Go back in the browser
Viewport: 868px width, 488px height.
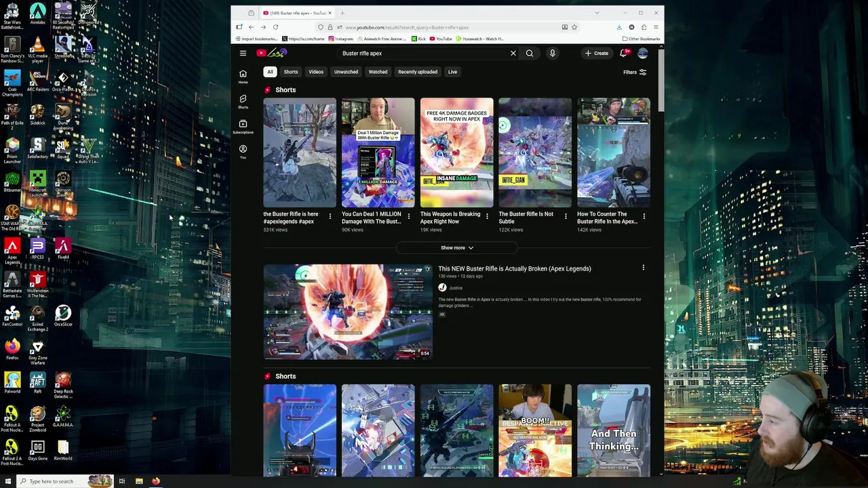[x=251, y=27]
